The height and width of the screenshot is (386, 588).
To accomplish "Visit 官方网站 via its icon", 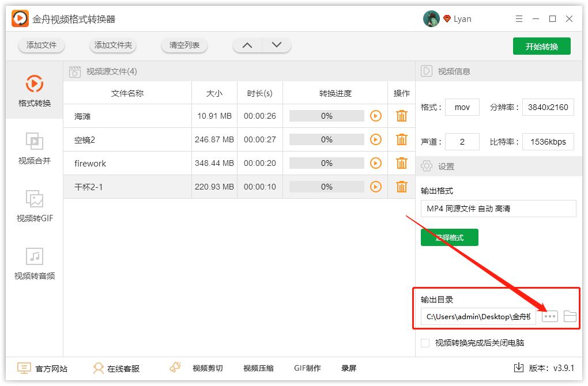I will [23, 368].
